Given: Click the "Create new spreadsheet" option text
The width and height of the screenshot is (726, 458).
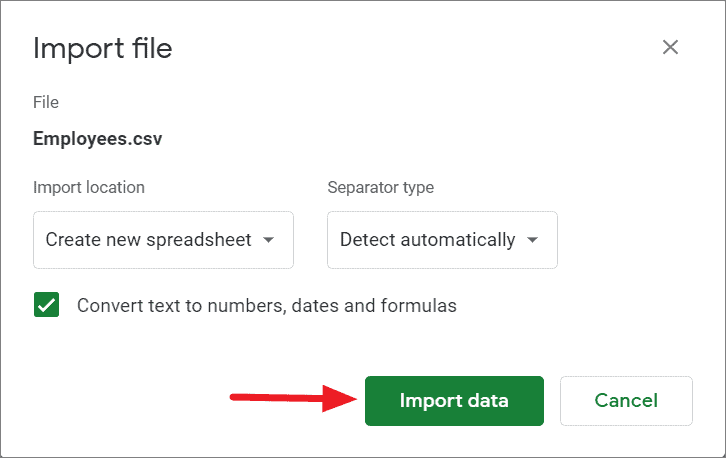Looking at the screenshot, I should coord(148,240).
